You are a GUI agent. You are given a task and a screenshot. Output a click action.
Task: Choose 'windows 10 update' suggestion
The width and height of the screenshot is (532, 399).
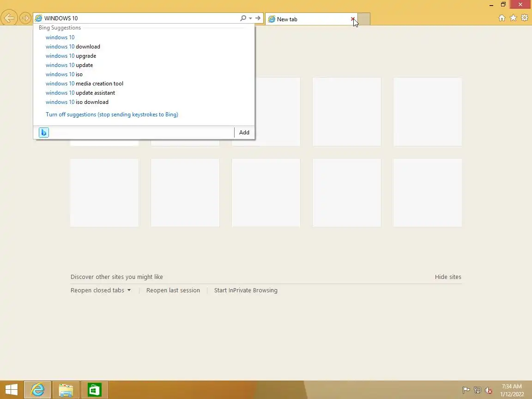[69, 65]
